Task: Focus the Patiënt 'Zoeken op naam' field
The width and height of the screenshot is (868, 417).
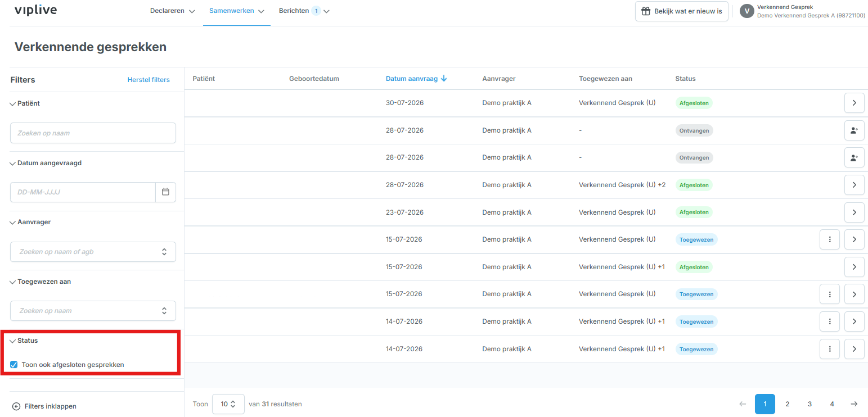Action: (93, 133)
